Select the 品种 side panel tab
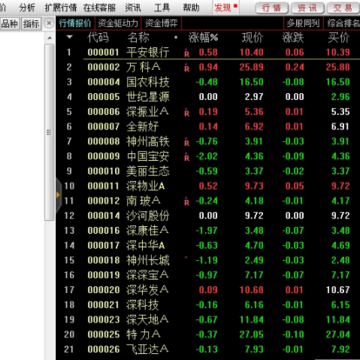The image size is (360, 360). pyautogui.click(x=9, y=23)
